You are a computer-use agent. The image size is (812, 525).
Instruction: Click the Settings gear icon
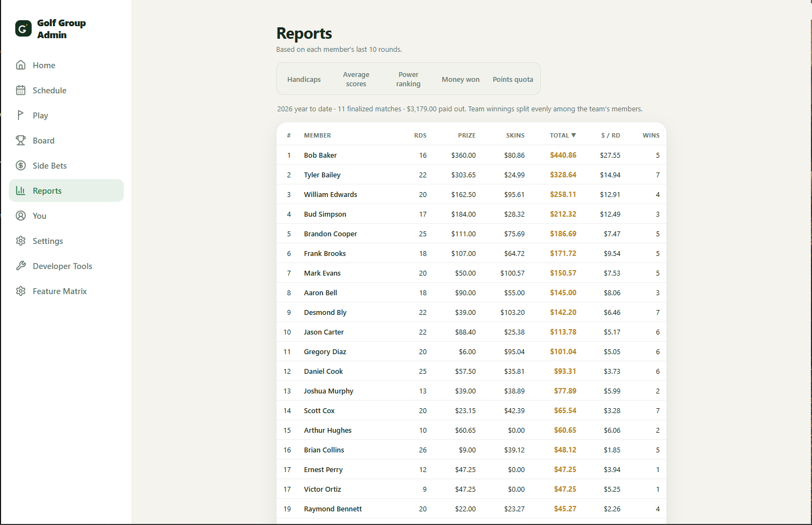(21, 241)
